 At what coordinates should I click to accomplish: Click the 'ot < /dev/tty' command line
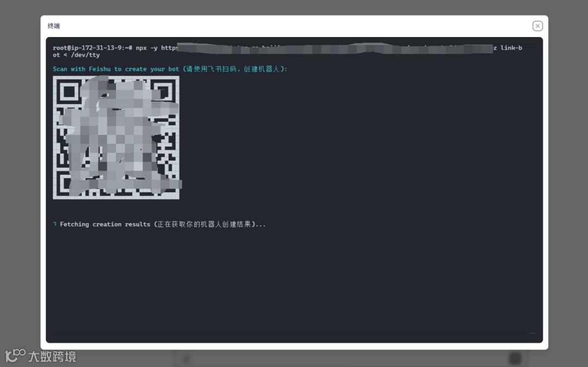(76, 55)
